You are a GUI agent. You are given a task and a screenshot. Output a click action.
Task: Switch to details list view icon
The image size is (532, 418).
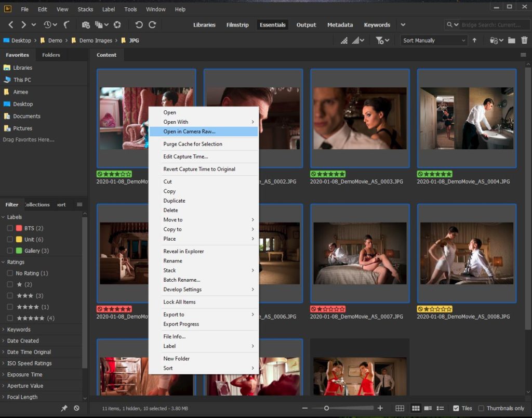428,409
